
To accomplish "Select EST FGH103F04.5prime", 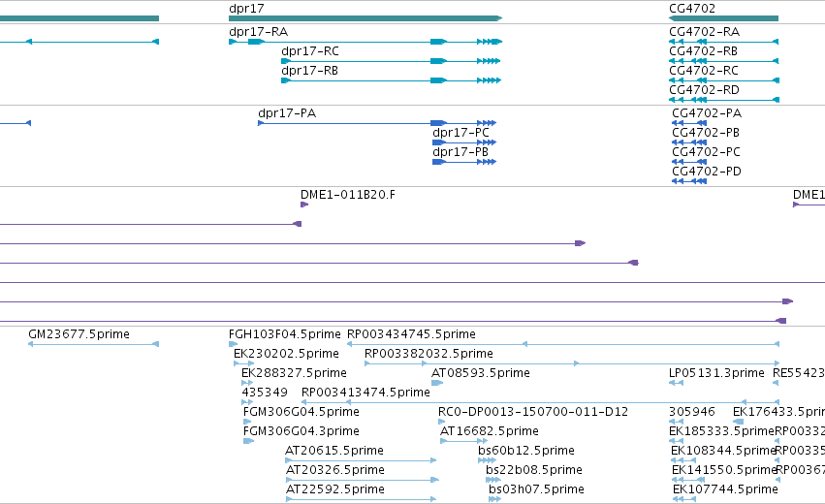I will click(x=285, y=334).
